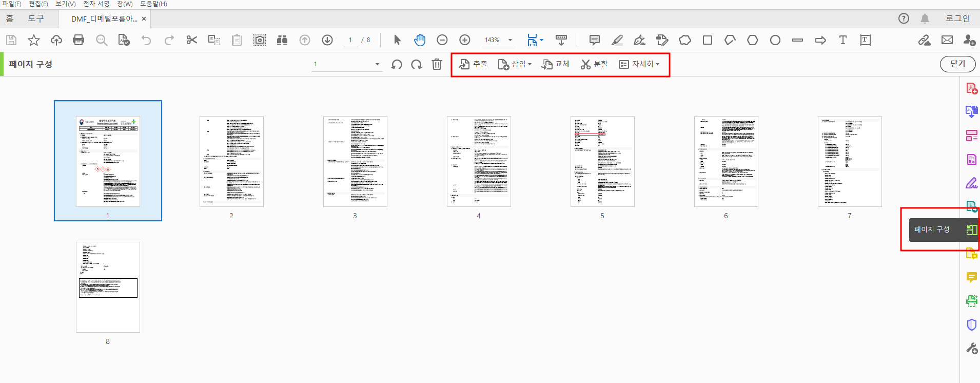Zoom out with minus circle
This screenshot has width=980, height=383.
[x=442, y=40]
